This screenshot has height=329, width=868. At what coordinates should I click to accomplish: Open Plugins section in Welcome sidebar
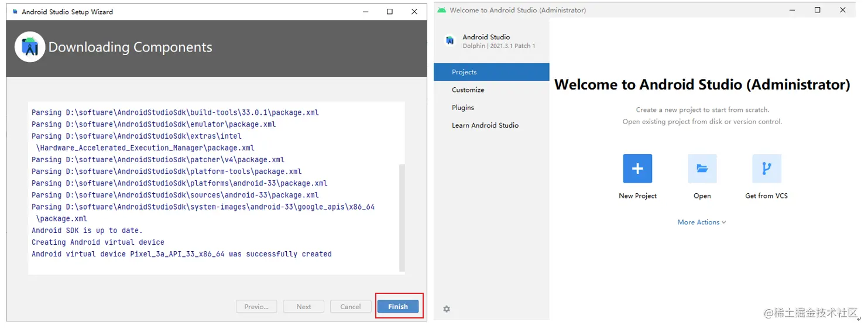click(x=492, y=107)
